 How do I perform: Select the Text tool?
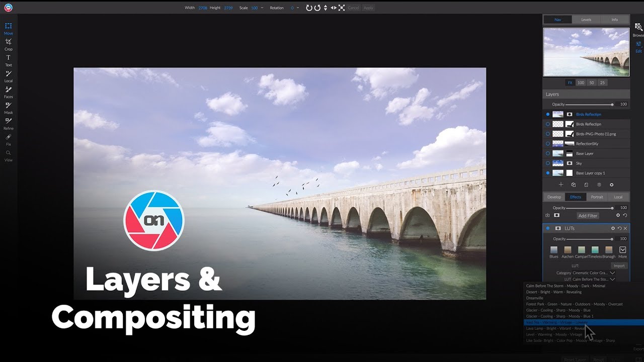click(9, 60)
